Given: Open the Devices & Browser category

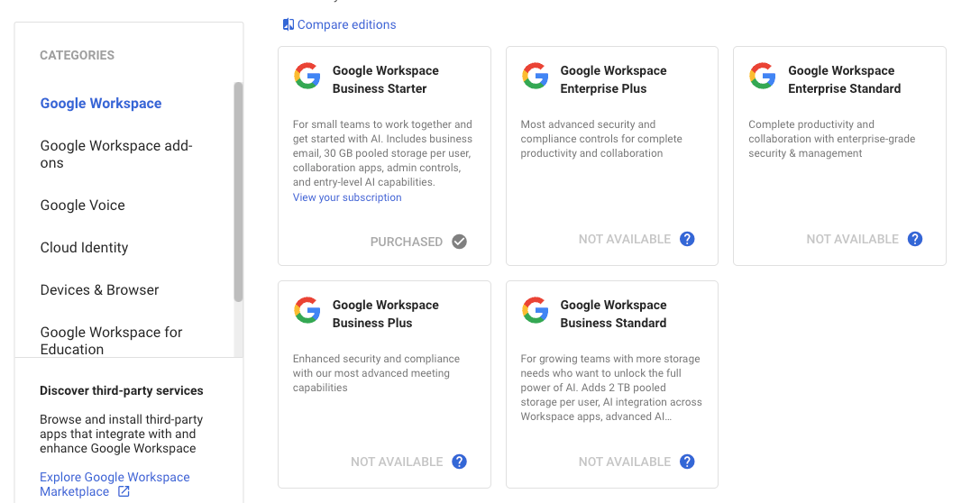Looking at the screenshot, I should pyautogui.click(x=100, y=290).
